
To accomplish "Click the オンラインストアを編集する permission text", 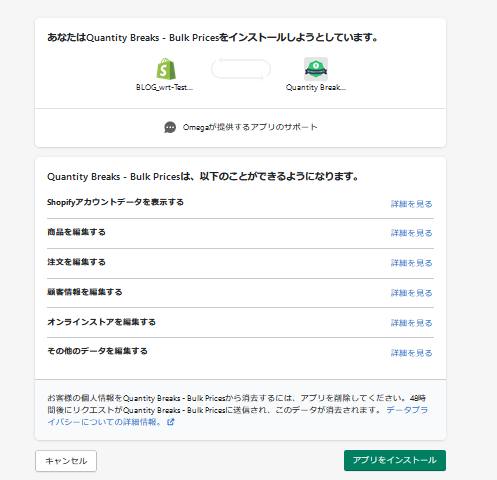I will [101, 322].
